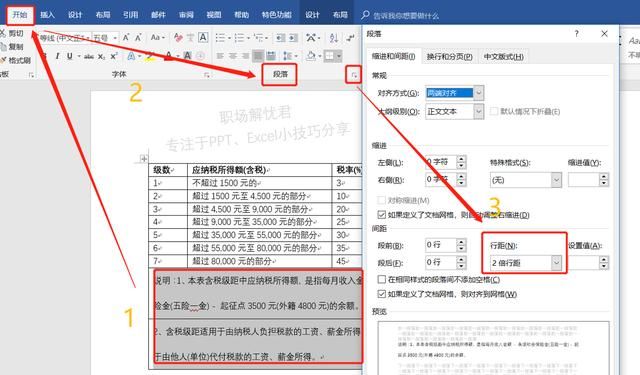Click the character shading icon

click(187, 56)
